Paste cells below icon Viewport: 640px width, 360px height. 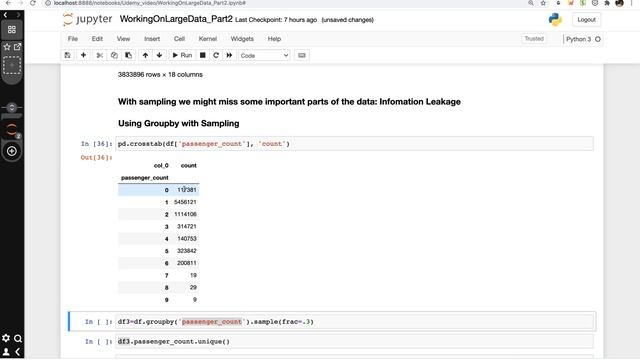(128, 55)
